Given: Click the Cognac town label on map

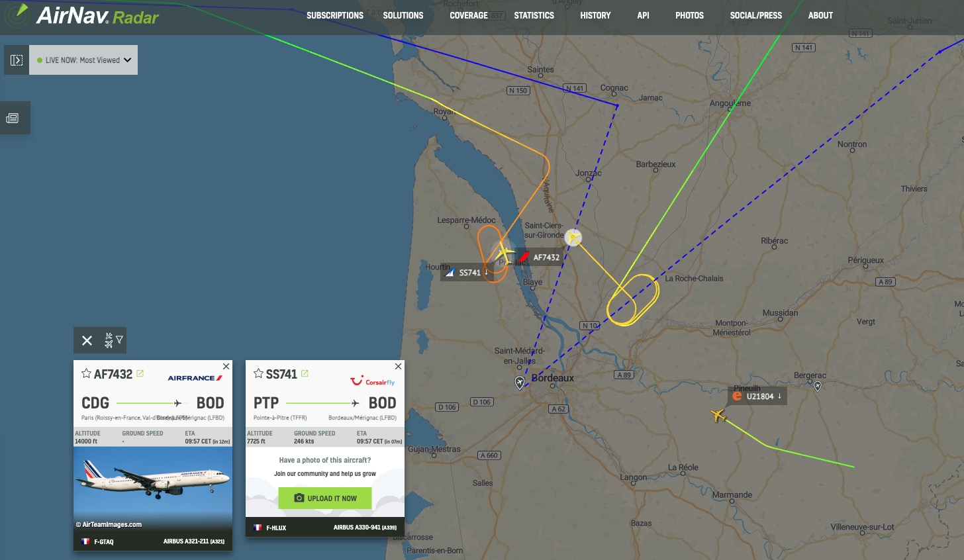Looking at the screenshot, I should point(614,88).
